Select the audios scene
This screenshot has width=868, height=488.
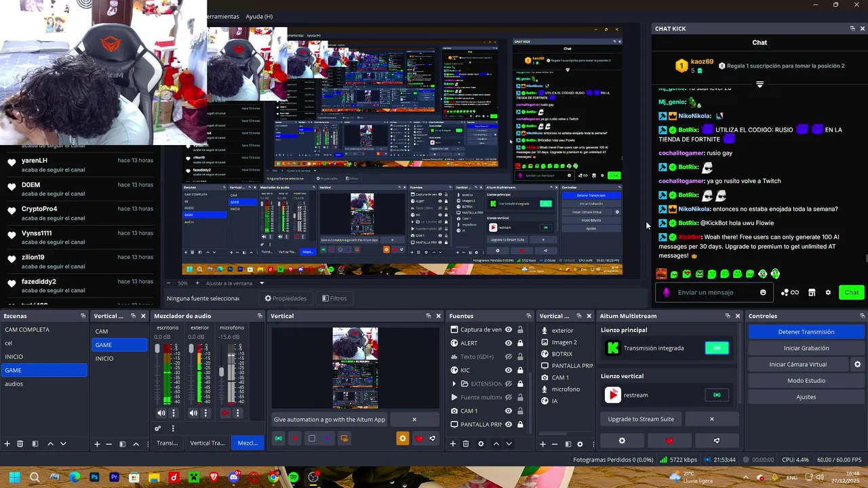point(44,384)
